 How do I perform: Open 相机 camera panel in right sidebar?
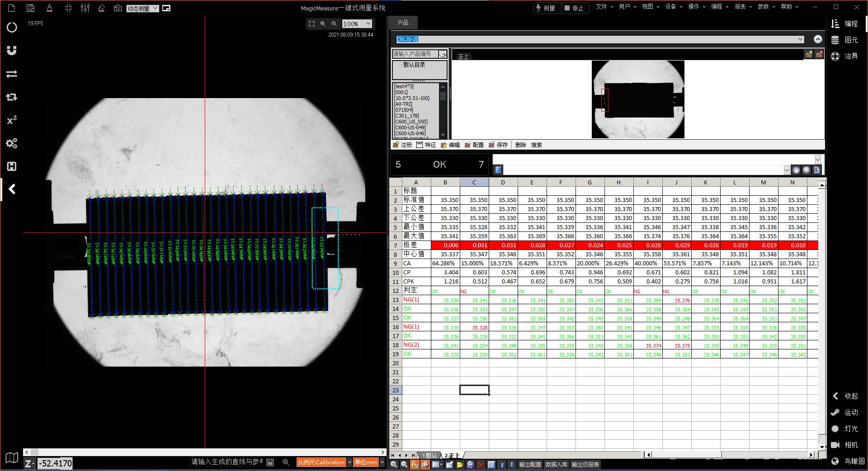pos(844,445)
